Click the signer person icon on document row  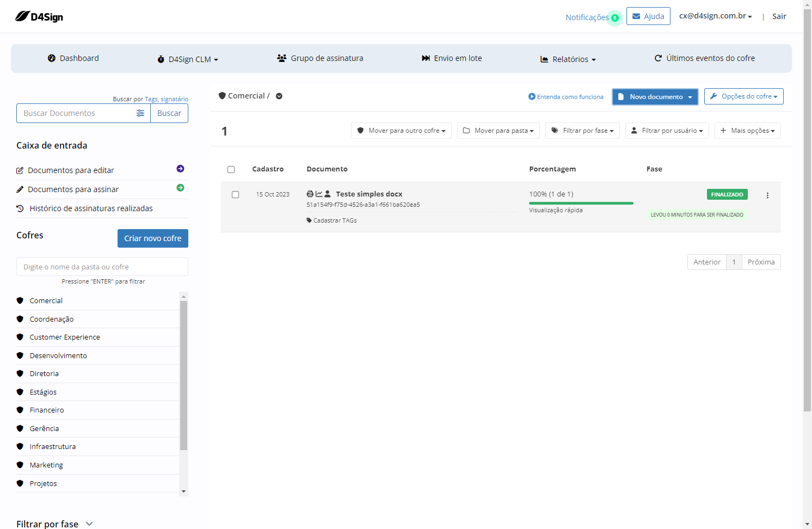327,194
